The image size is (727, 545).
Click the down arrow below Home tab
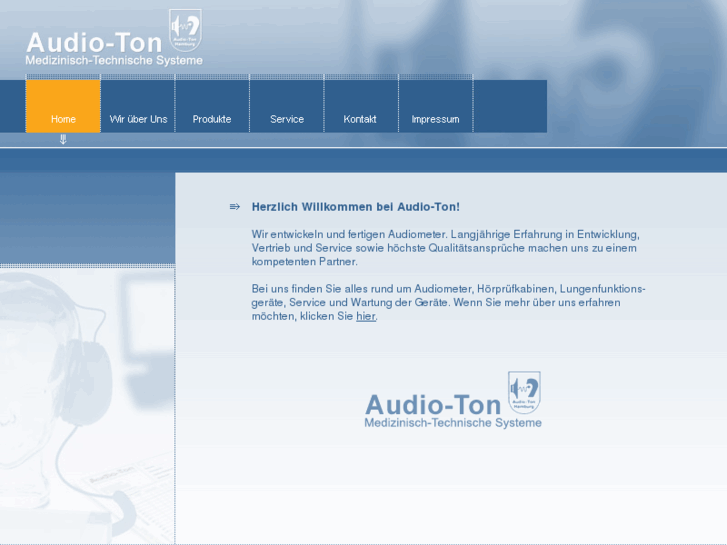[63, 139]
